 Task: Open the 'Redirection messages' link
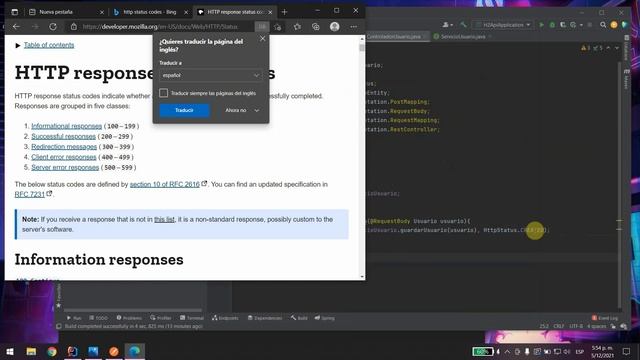[64, 147]
